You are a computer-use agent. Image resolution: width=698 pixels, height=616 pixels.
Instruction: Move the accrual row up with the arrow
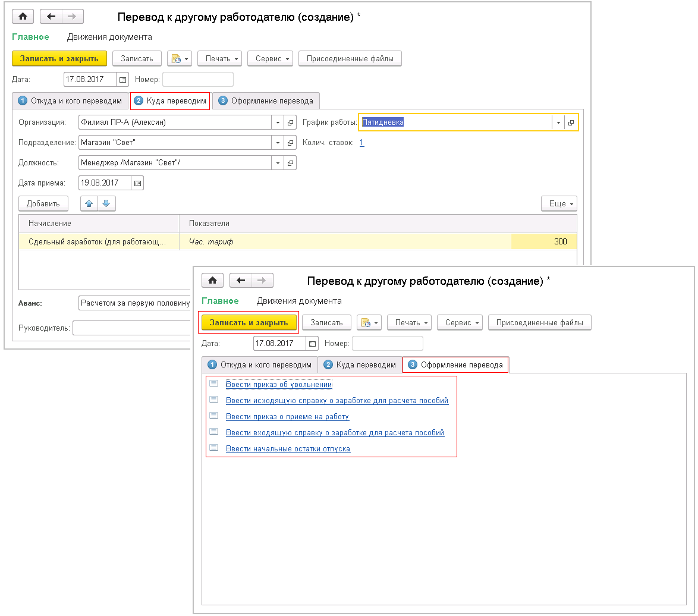click(90, 204)
